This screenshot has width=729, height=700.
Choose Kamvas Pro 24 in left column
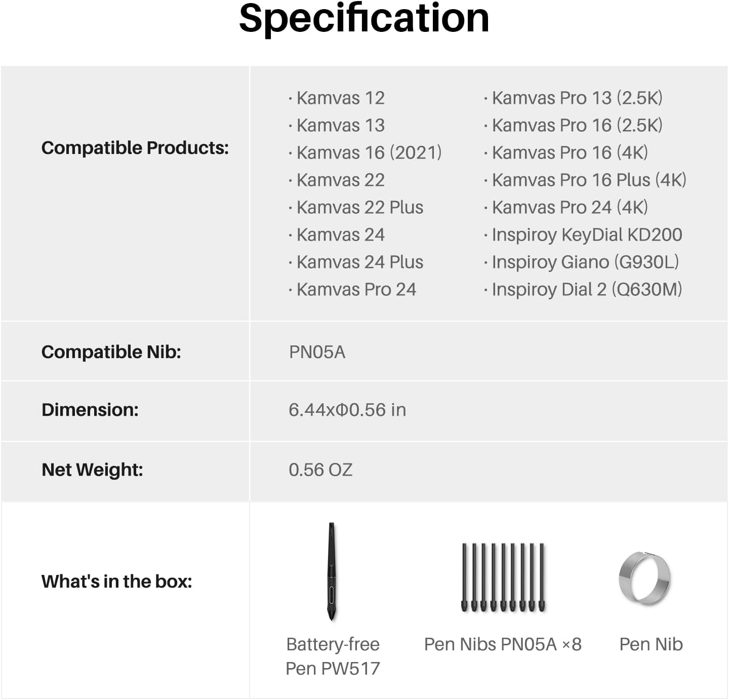[x=356, y=289]
